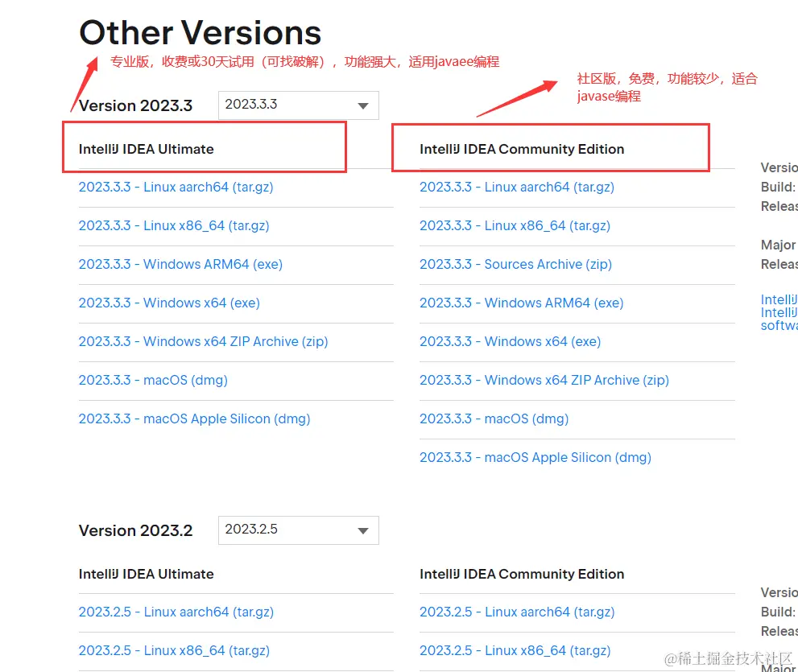Click 'IntelliJ IDEA Ultimate' heading under Version 2023.2

pyautogui.click(x=146, y=574)
